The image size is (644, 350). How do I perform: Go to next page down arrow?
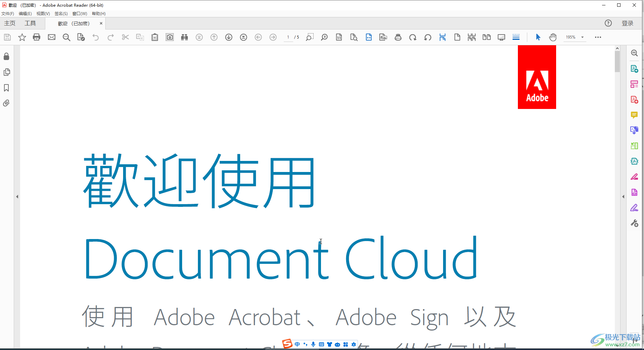click(x=229, y=37)
